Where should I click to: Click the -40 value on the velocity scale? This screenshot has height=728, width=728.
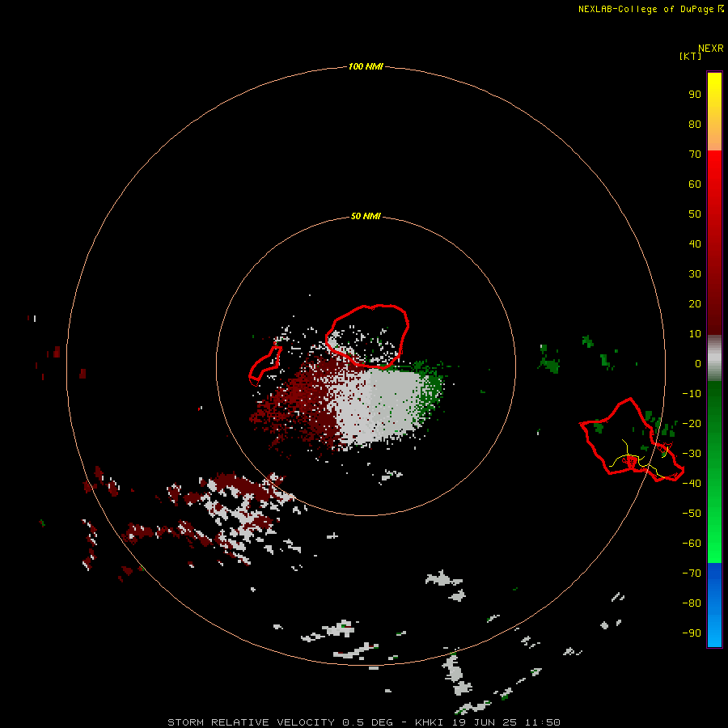click(x=692, y=484)
